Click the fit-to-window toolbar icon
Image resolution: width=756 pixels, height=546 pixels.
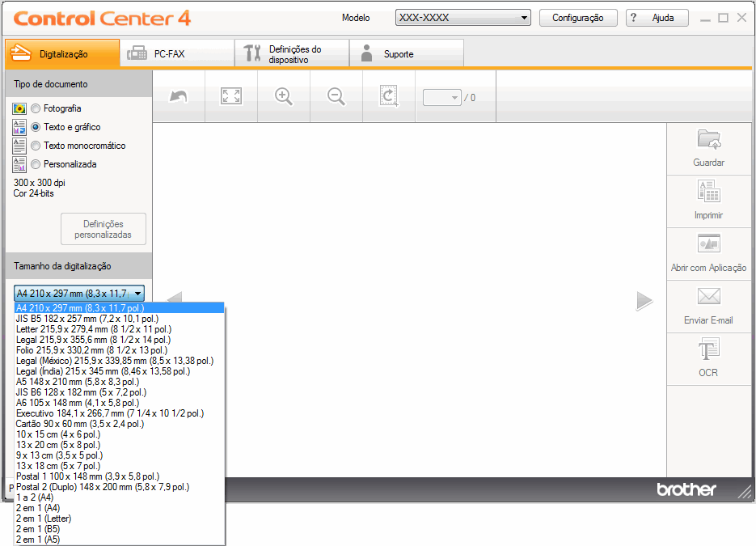(x=231, y=96)
